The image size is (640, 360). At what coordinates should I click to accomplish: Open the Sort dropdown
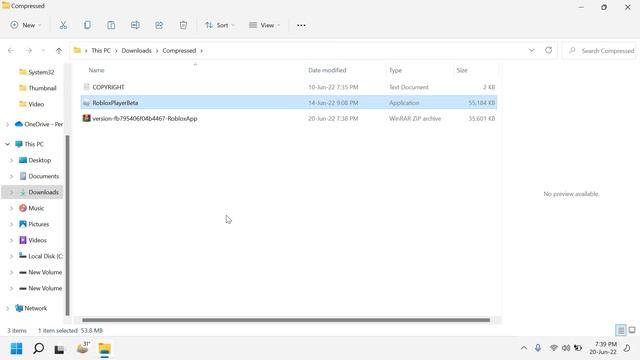click(x=220, y=25)
